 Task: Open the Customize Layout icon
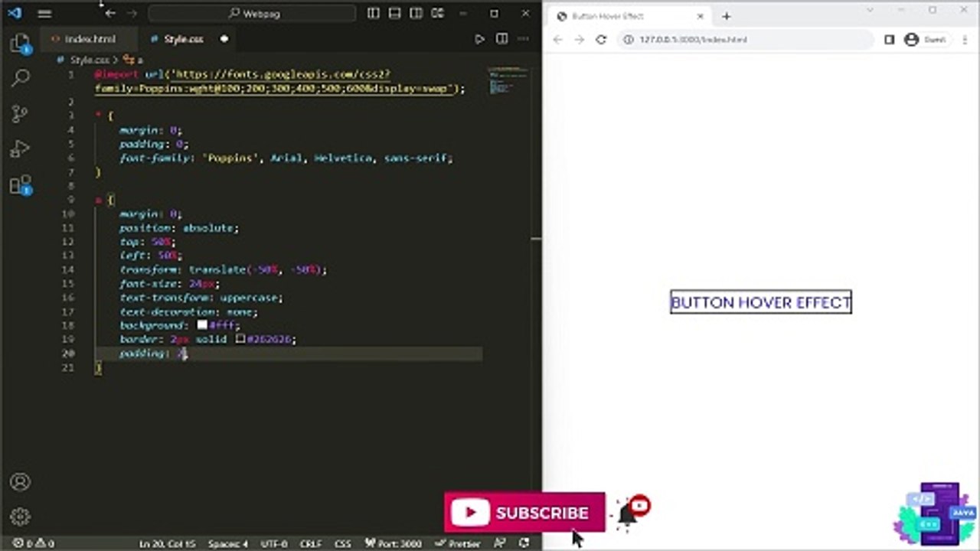tap(438, 13)
